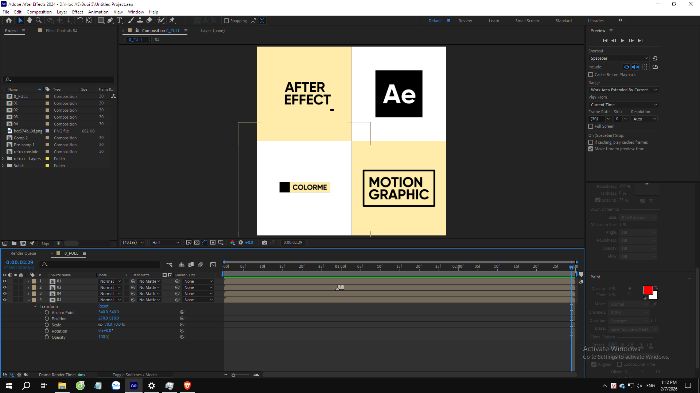Toggle the Snapping checkbox in toolbar
Image resolution: width=700 pixels, height=393 pixels.
[x=226, y=21]
